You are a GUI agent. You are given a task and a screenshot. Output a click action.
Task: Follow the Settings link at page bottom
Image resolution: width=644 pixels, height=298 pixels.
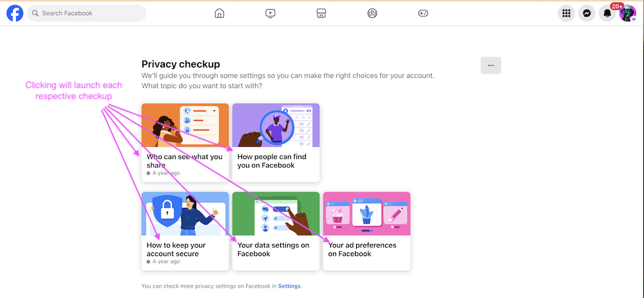[x=289, y=286]
